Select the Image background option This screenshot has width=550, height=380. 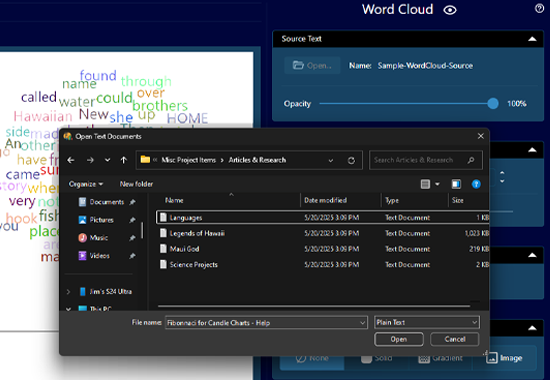[x=504, y=358]
